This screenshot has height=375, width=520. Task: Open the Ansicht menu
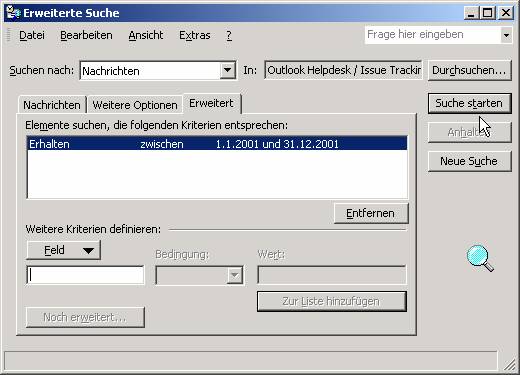(x=146, y=35)
